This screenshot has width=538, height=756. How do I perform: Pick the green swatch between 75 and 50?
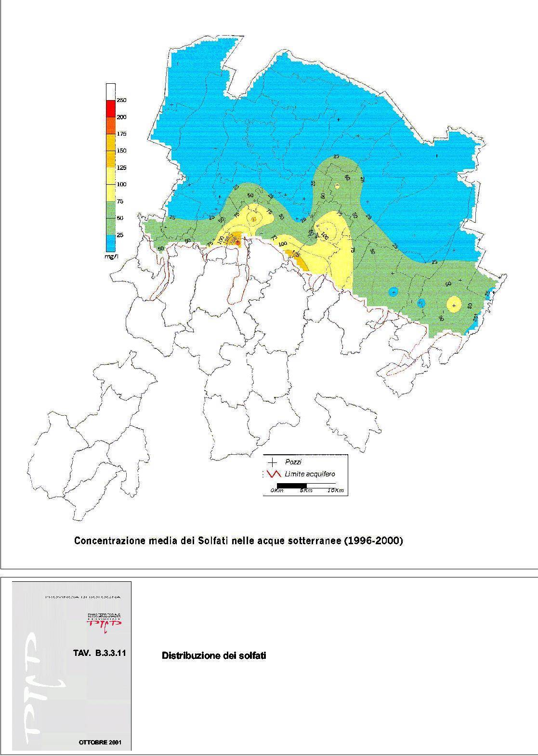(x=111, y=209)
